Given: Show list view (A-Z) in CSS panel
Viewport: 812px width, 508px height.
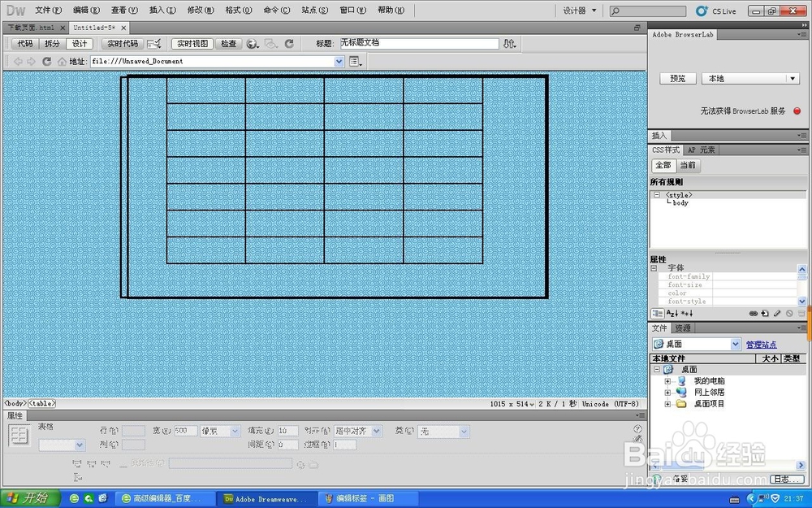Looking at the screenshot, I should tap(672, 313).
